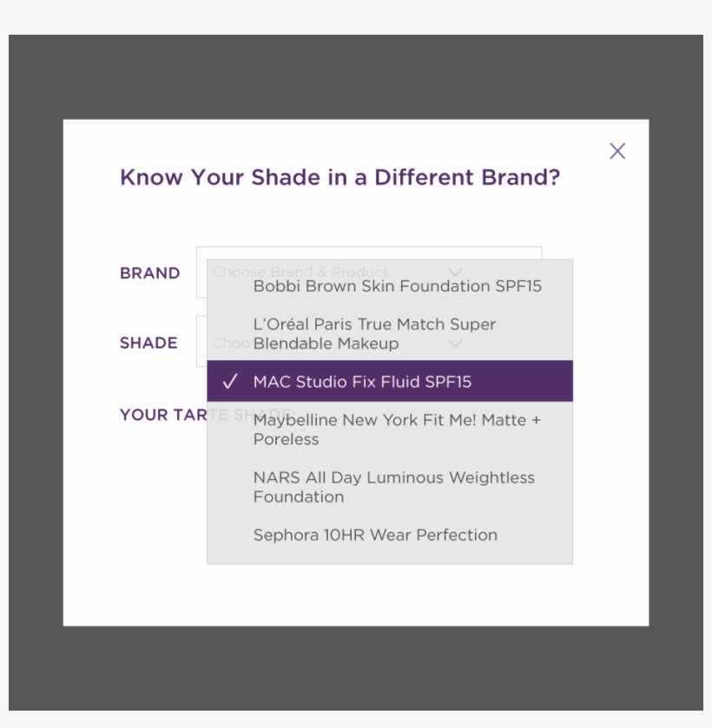Viewport: 712px width, 728px height.
Task: Expand the Shade dropdown chevron
Action: [x=455, y=344]
